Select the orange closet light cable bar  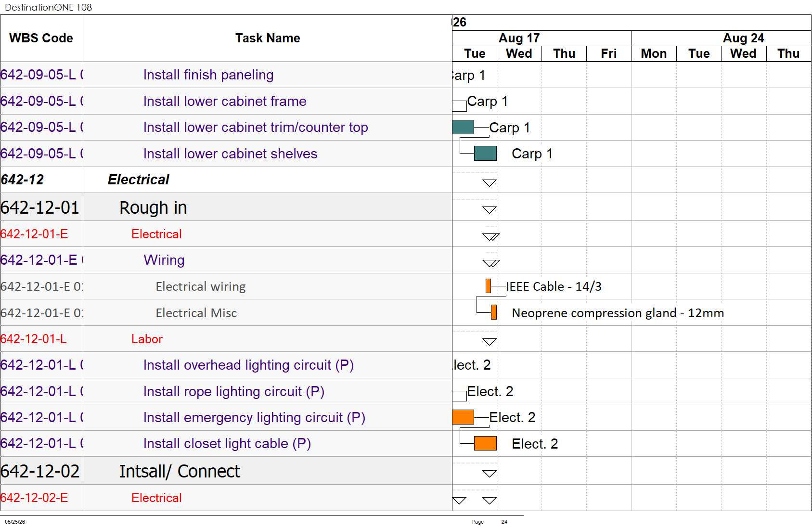(485, 443)
